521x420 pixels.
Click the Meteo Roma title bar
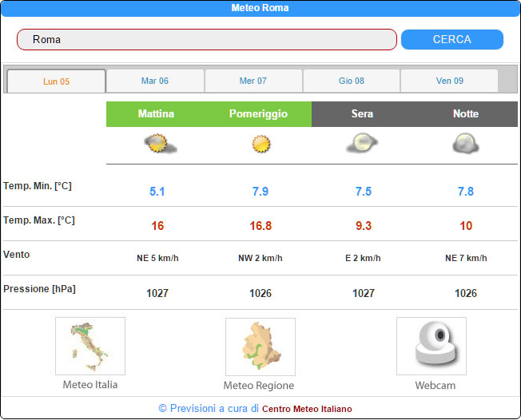pyautogui.click(x=260, y=8)
